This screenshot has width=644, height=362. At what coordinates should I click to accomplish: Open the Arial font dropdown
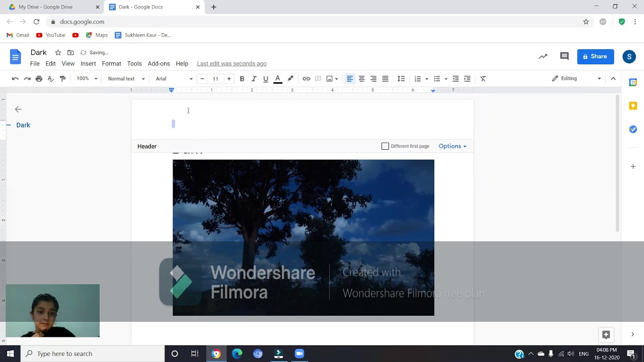(x=174, y=78)
